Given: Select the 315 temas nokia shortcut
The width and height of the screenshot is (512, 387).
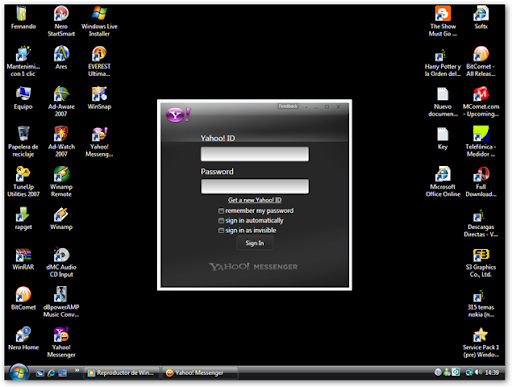Looking at the screenshot, I should pos(479,296).
